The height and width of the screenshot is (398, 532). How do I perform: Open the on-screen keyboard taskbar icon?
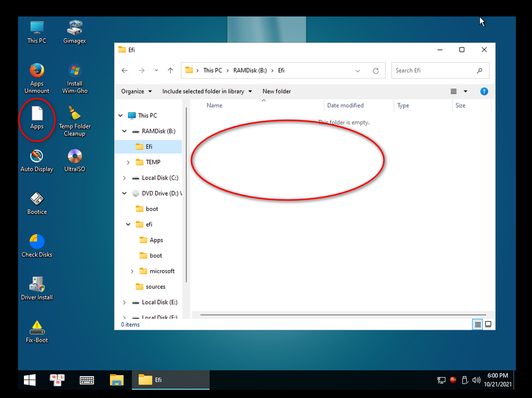pos(87,380)
